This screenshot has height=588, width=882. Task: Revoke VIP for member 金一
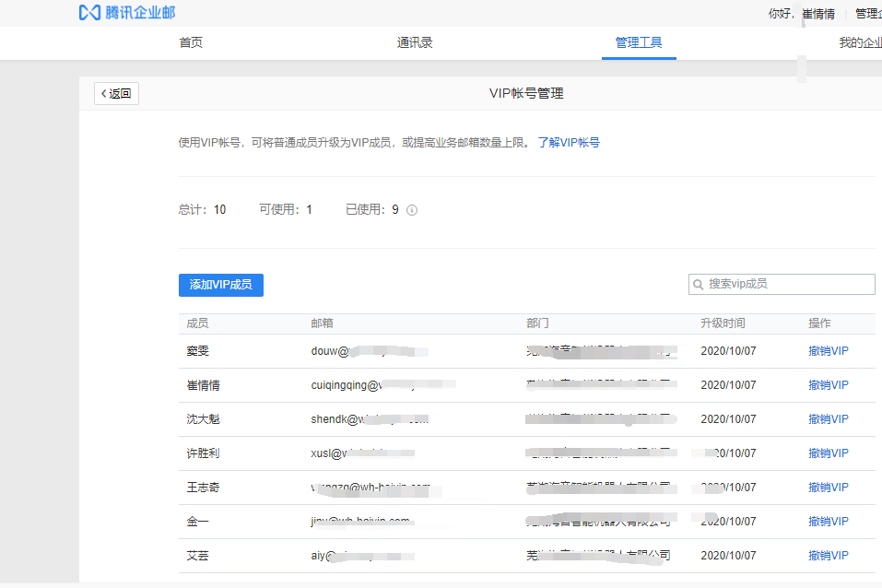coord(827,521)
